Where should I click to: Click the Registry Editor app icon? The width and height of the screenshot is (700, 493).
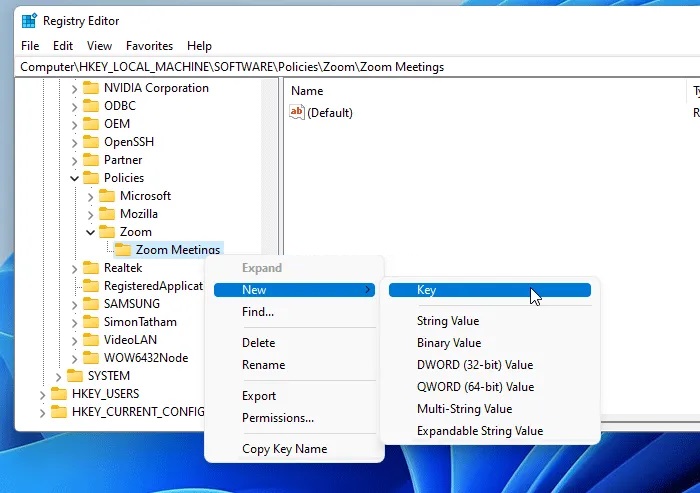click(x=29, y=21)
